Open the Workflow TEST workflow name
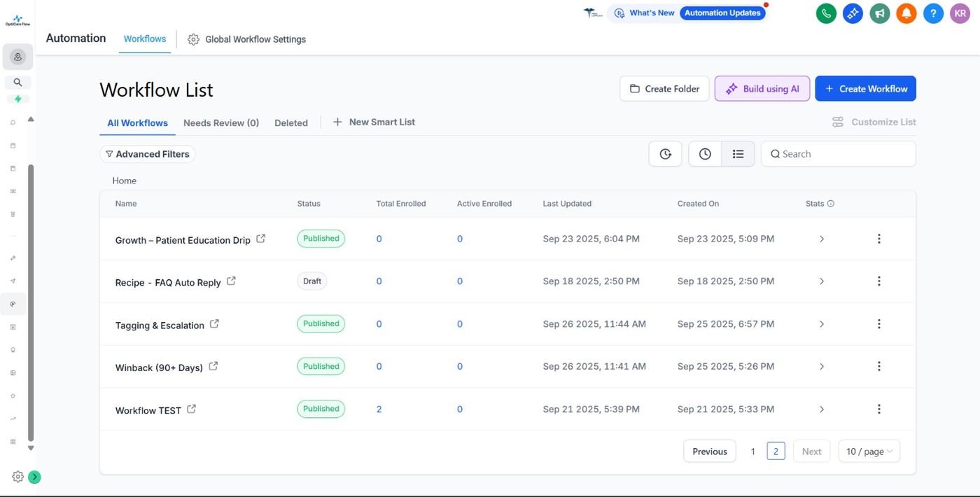Viewport: 980px width, 497px height. coord(148,410)
